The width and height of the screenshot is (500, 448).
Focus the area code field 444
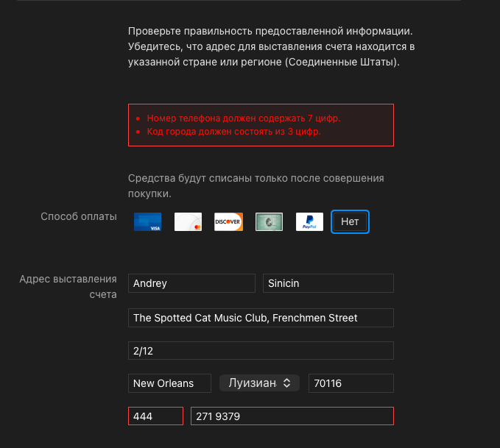point(155,416)
